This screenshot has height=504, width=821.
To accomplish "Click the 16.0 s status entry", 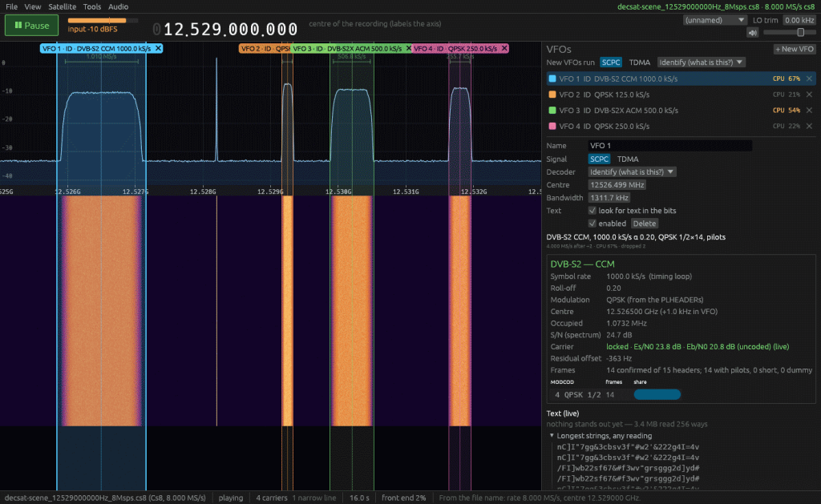I will point(359,498).
